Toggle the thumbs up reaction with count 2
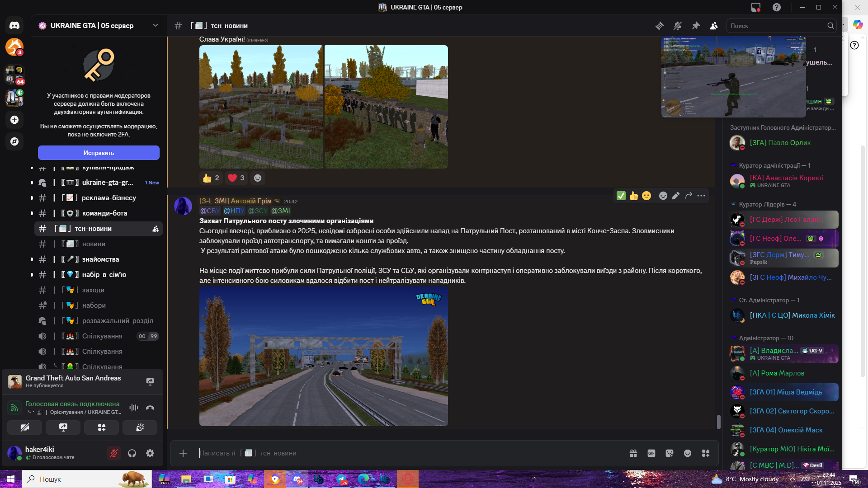Screen dimensions: 868x488 (211, 178)
